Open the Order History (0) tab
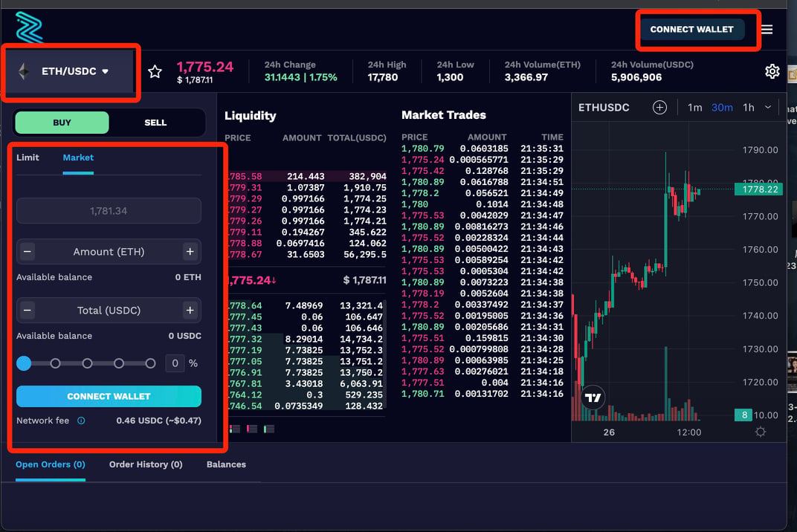797x532 pixels. 146,464
